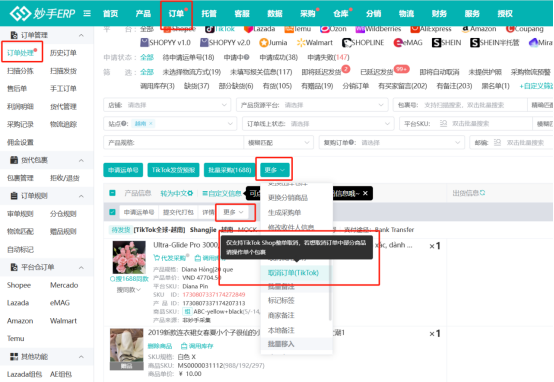This screenshot has width=554, height=382.
Task: Open the 复购订单 dropdown
Action: coord(391,143)
